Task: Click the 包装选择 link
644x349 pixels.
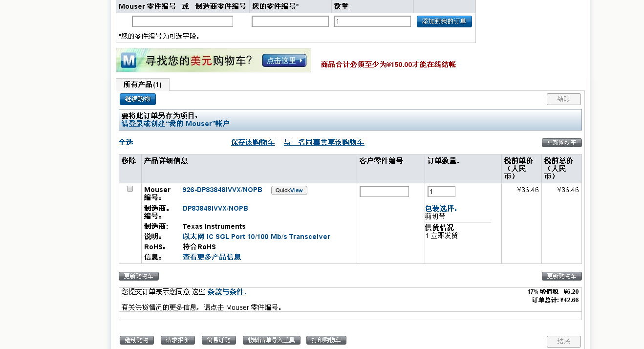Action: point(441,209)
